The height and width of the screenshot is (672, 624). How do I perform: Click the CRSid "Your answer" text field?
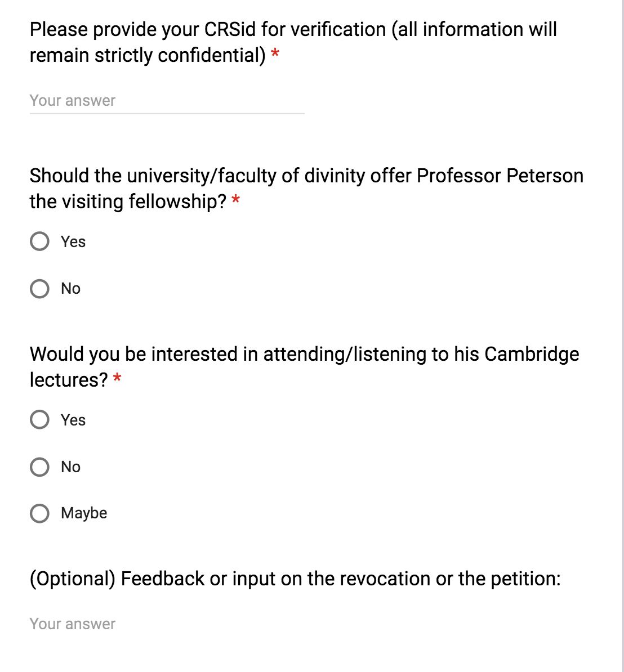[x=167, y=101]
